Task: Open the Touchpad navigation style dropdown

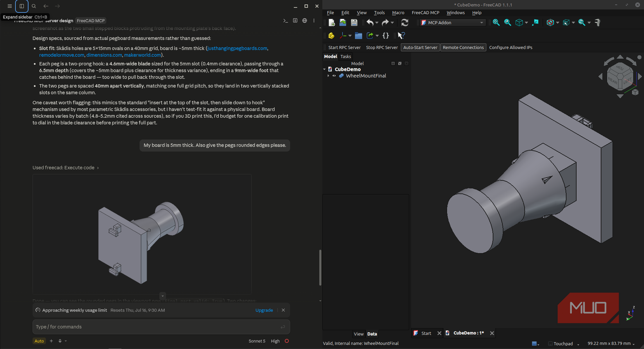Action: point(564,344)
